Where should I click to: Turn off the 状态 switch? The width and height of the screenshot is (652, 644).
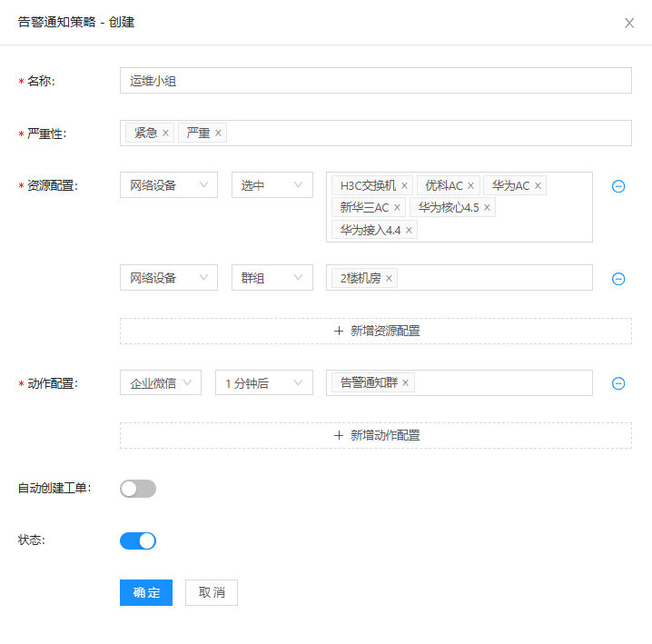click(x=138, y=541)
